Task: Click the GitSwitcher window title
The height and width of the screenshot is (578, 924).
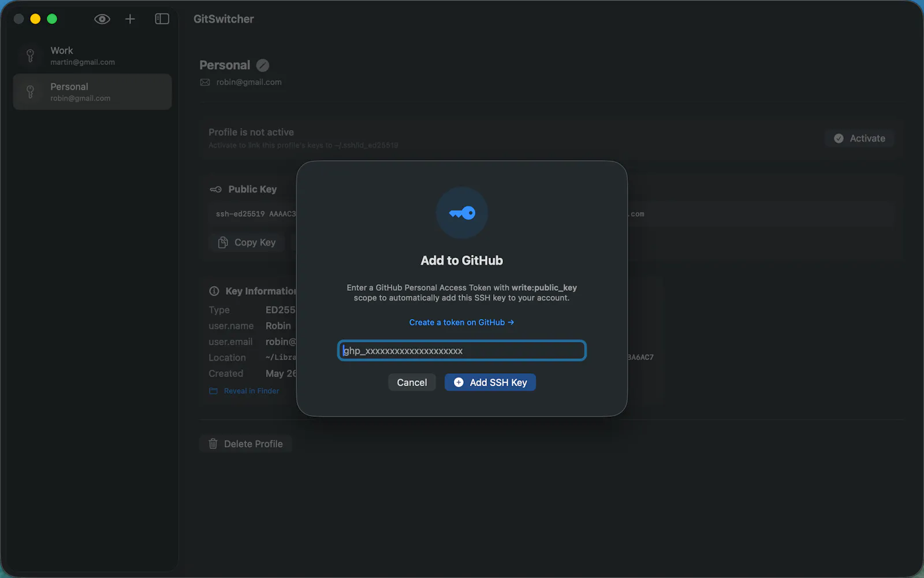Action: point(223,19)
